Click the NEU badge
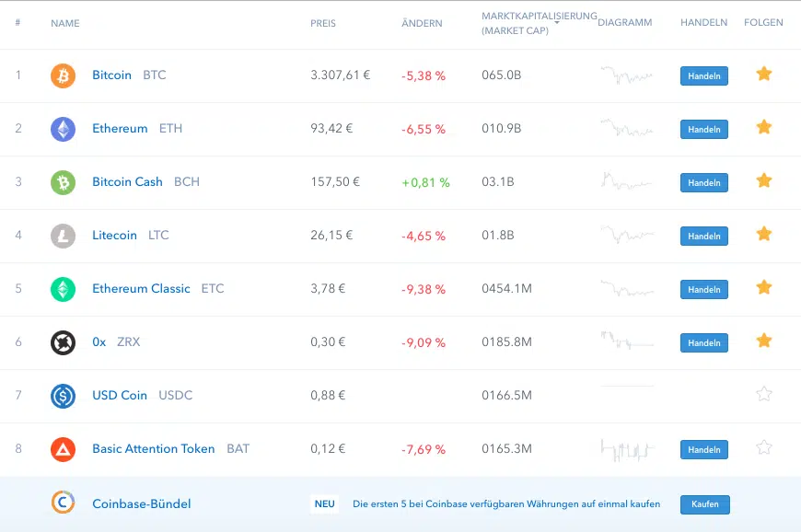Screen dimensions: 801x532 (x=324, y=503)
